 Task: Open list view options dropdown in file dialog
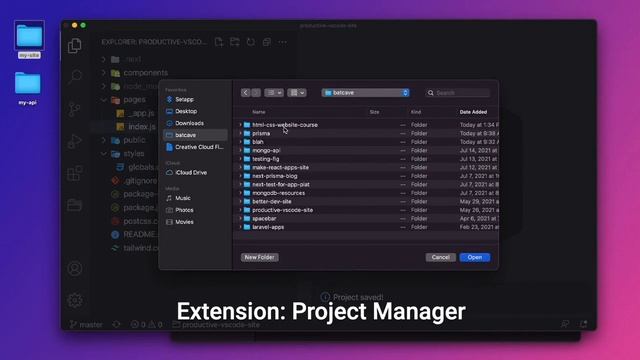tap(273, 93)
